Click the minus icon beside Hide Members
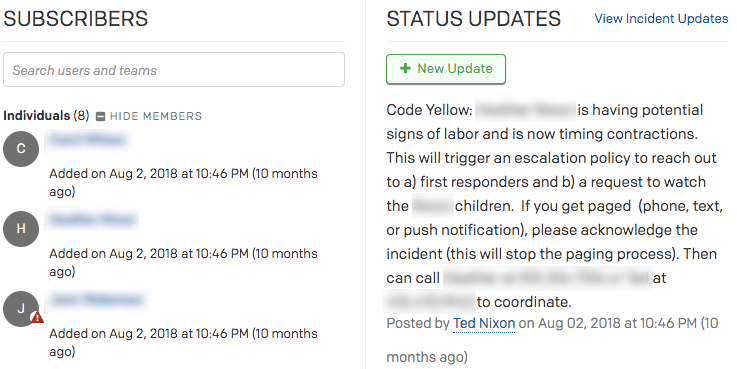737x369 pixels. point(100,116)
